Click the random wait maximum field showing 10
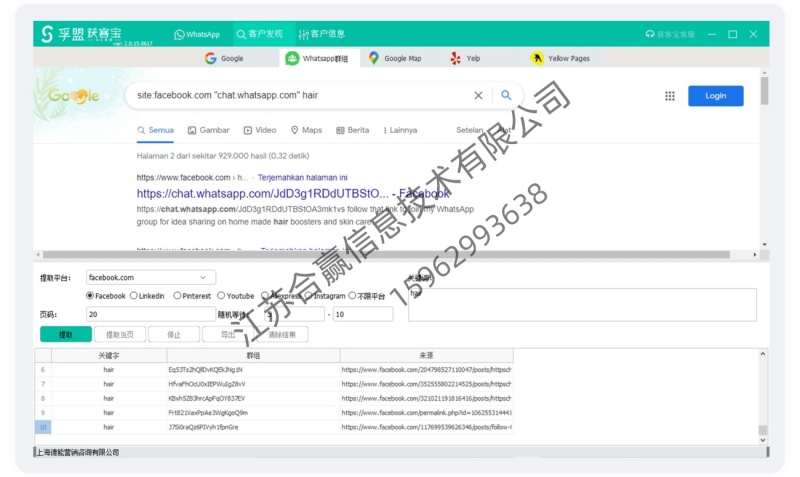This screenshot has height=477, width=800. point(363,314)
